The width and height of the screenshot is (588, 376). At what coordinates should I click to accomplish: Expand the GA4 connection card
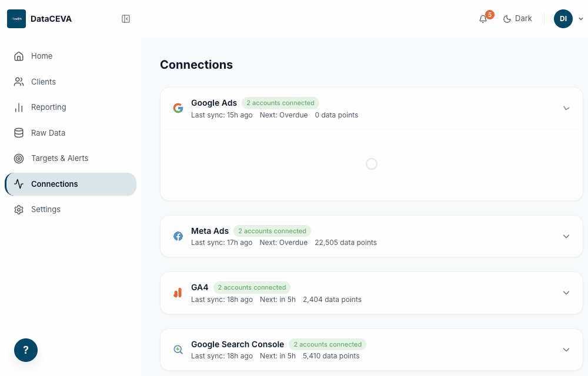pyautogui.click(x=566, y=293)
